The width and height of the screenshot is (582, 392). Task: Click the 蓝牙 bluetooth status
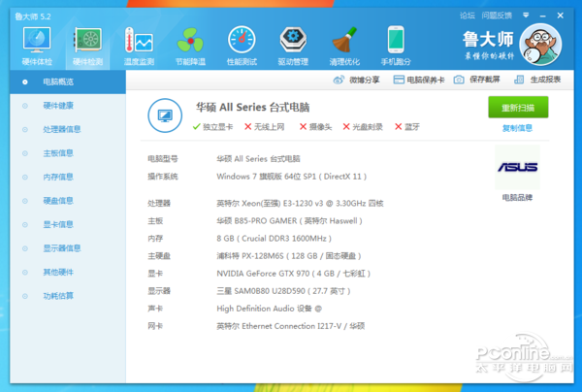pos(406,127)
